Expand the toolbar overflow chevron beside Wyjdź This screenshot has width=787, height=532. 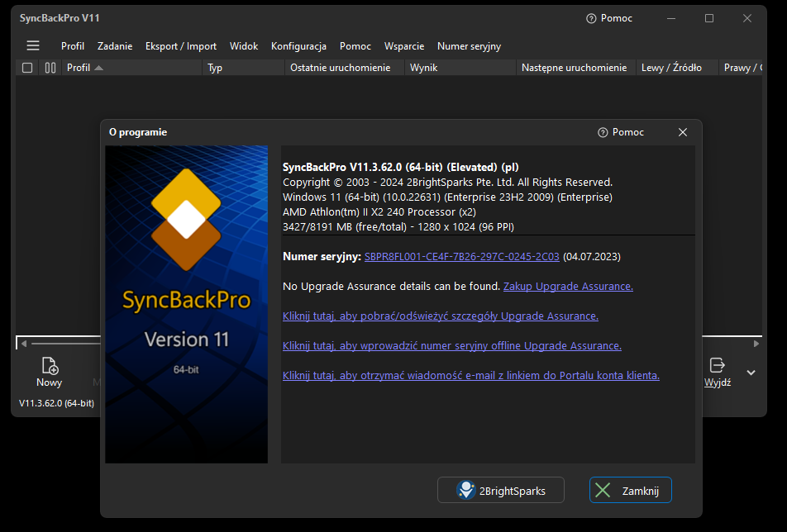[x=751, y=373]
